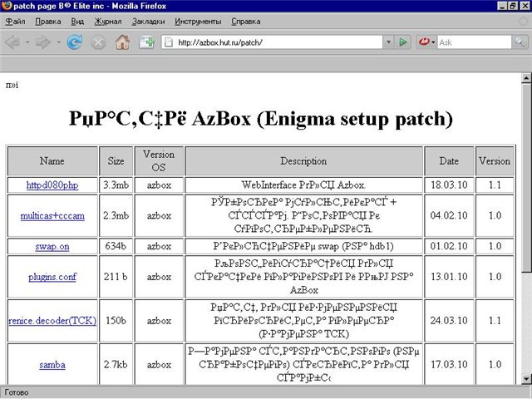
Task: Click the Version OS column header
Action: 159,160
